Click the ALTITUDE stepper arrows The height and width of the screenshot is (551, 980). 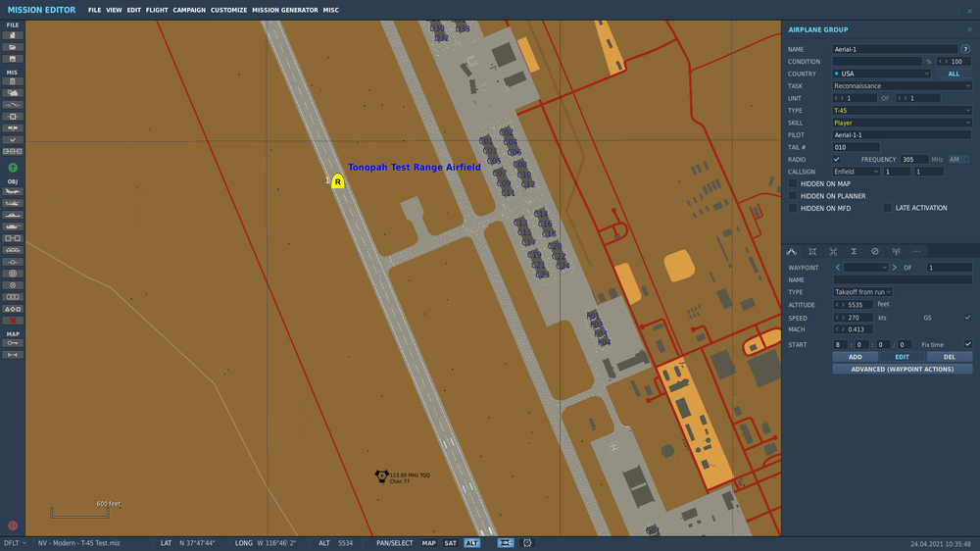point(840,305)
